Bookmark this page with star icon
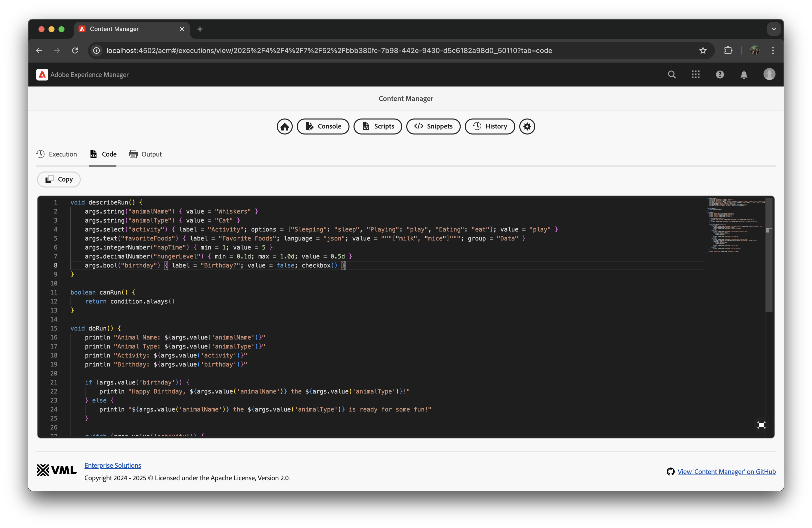The width and height of the screenshot is (812, 528). tap(703, 50)
